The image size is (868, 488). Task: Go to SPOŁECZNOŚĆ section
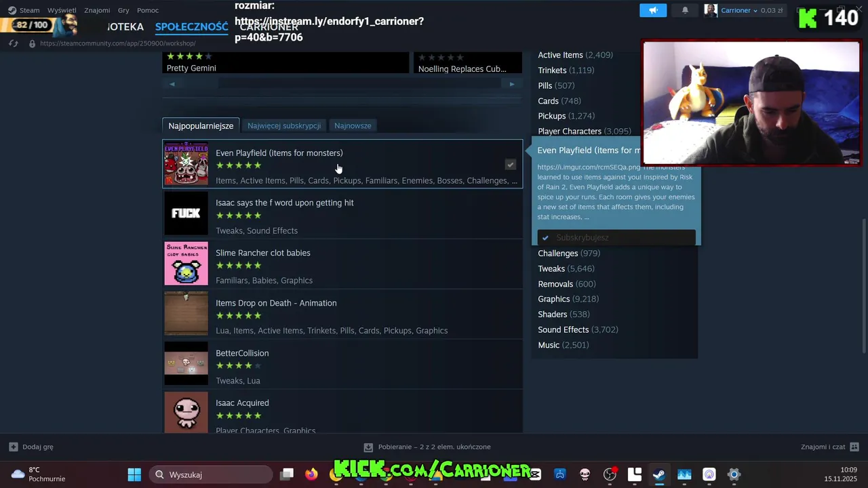point(191,27)
